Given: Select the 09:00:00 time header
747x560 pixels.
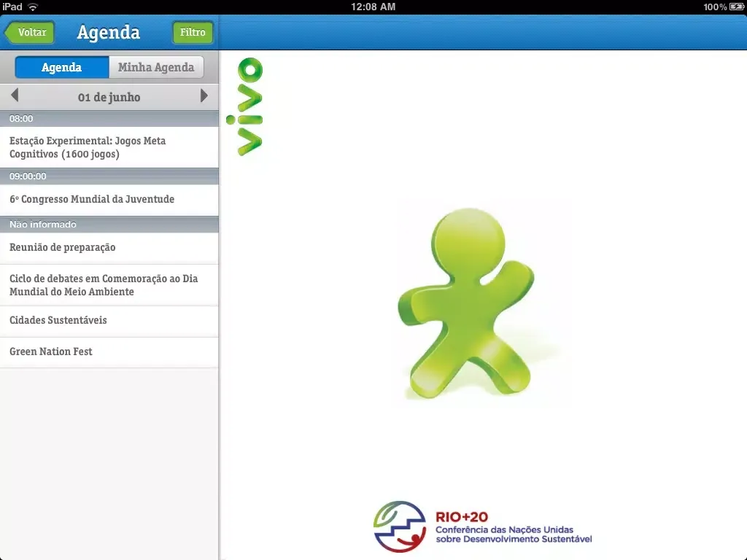Looking at the screenshot, I should [109, 176].
